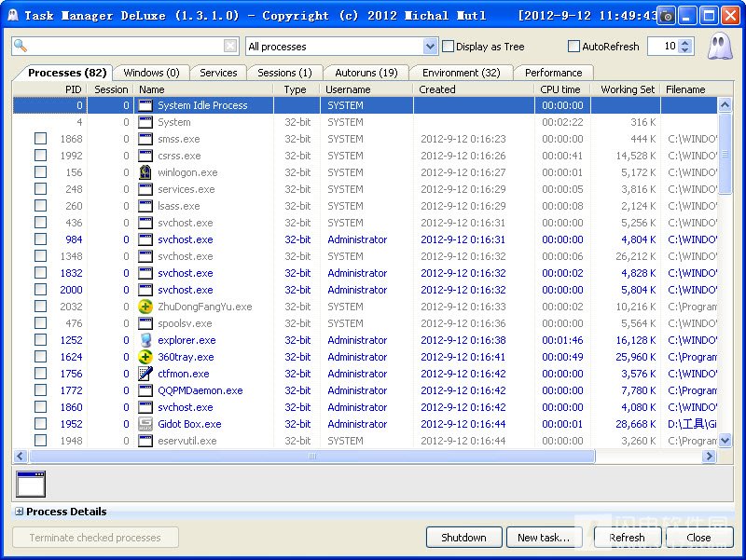The image size is (746, 560).
Task: Click the screenshot camera icon in title bar
Action: (x=667, y=17)
